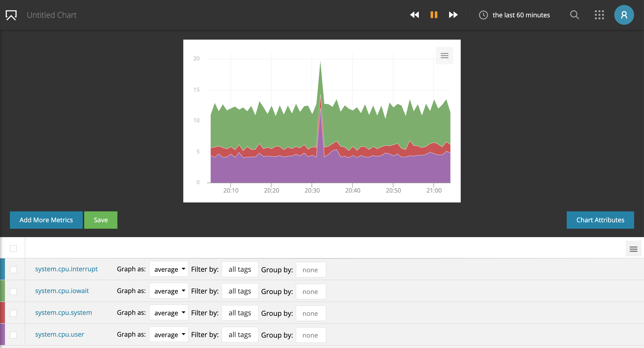Open Chart Attributes panel
Image resolution: width=644 pixels, height=348 pixels.
click(600, 220)
